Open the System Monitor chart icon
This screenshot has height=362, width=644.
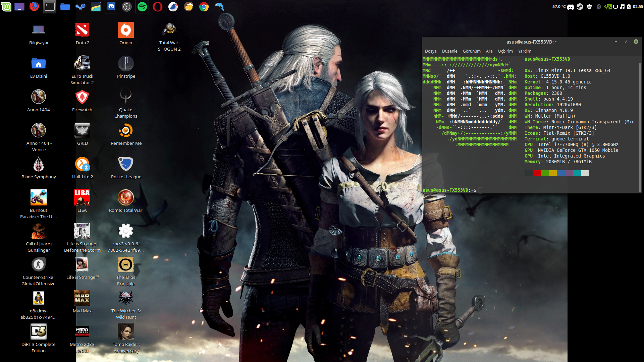(x=96, y=6)
